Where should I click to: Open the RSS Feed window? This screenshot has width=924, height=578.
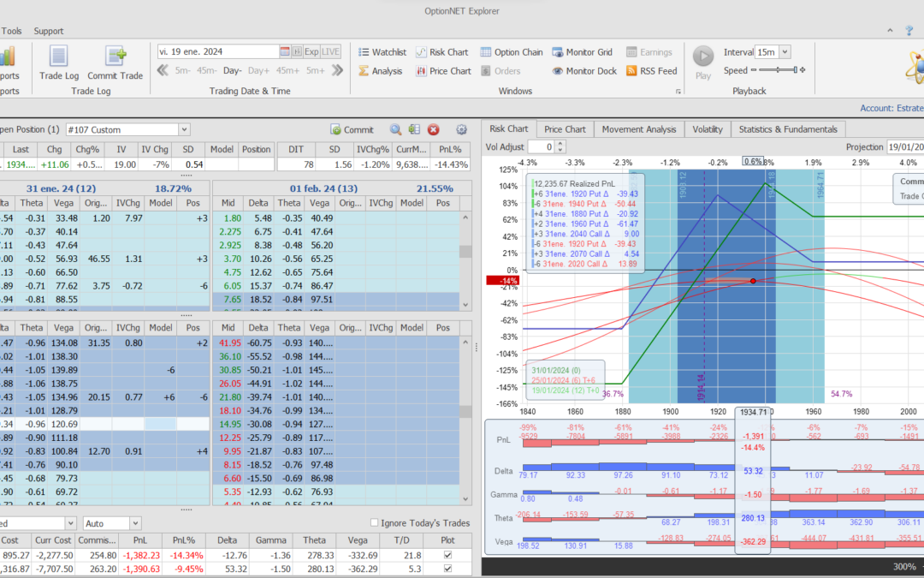point(651,71)
